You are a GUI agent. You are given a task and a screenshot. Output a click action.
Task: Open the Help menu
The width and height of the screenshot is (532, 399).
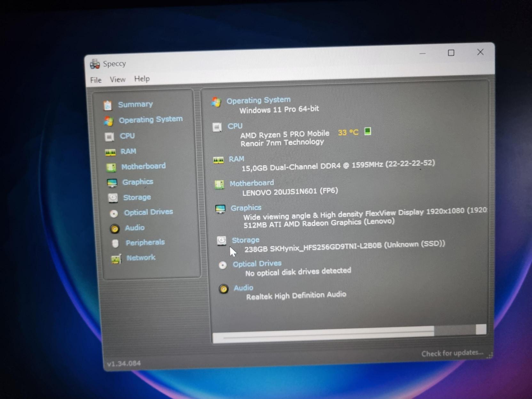pyautogui.click(x=142, y=79)
